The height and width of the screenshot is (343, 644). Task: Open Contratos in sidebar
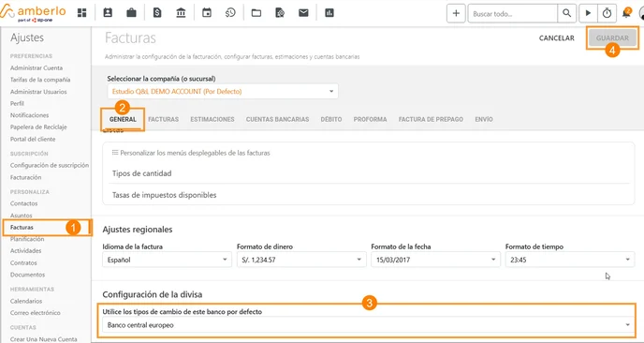(23, 262)
